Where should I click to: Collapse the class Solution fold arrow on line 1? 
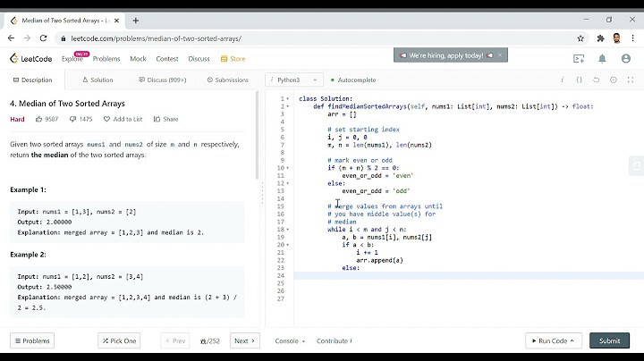coord(287,99)
